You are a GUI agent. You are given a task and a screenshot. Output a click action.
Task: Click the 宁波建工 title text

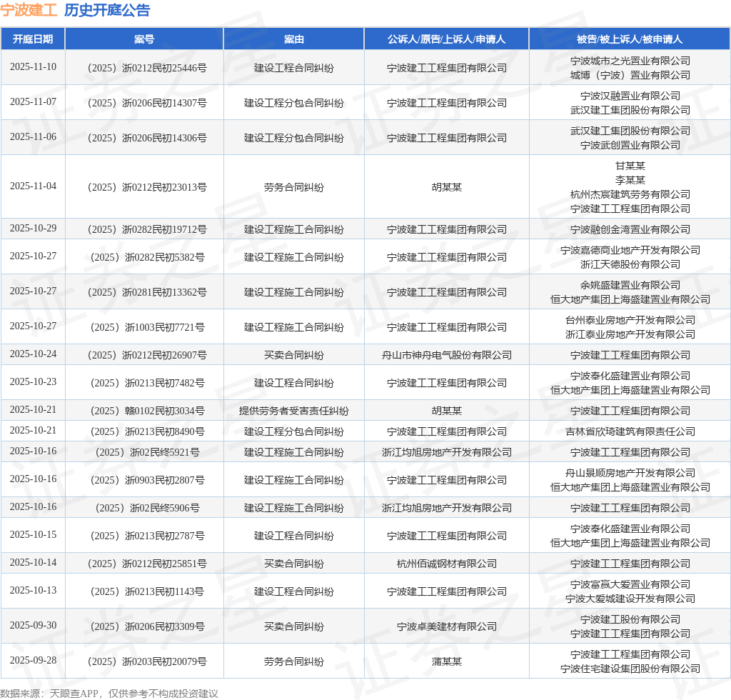pyautogui.click(x=29, y=10)
